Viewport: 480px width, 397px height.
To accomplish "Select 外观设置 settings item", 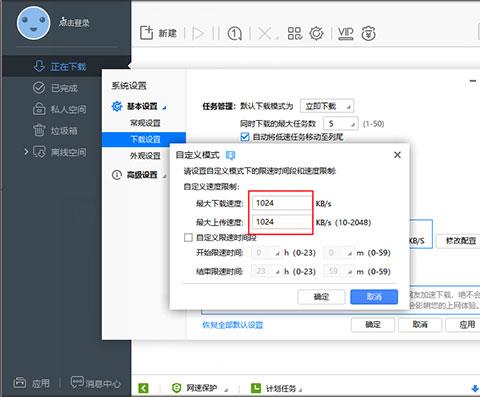I will click(145, 156).
